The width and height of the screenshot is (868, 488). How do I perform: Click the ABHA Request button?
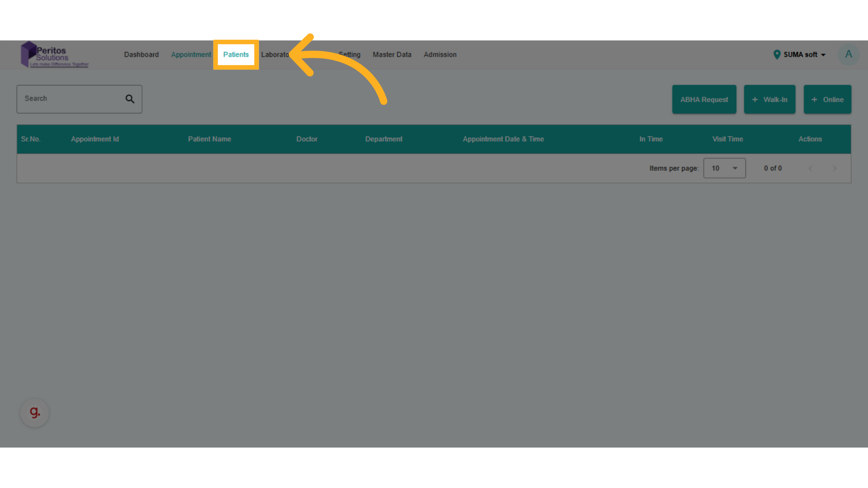tap(704, 99)
